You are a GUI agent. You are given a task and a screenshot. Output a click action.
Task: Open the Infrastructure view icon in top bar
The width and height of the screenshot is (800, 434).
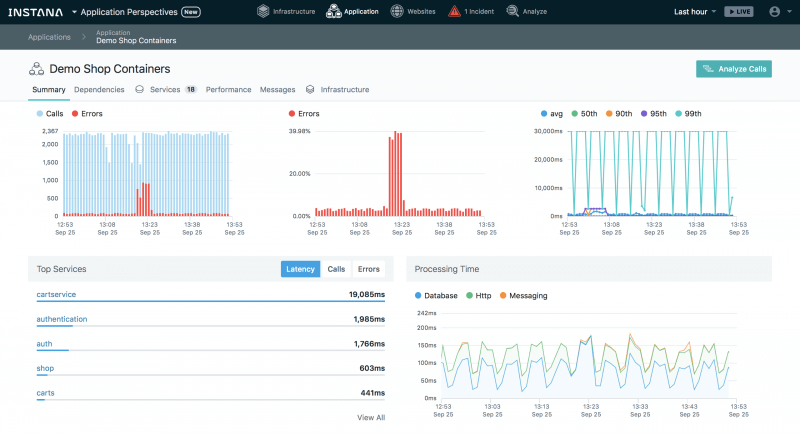(x=263, y=11)
